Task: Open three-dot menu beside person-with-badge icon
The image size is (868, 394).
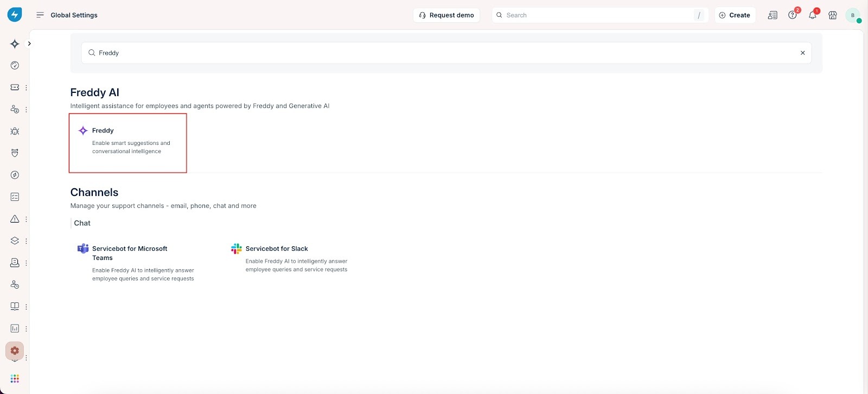Action: 26,110
